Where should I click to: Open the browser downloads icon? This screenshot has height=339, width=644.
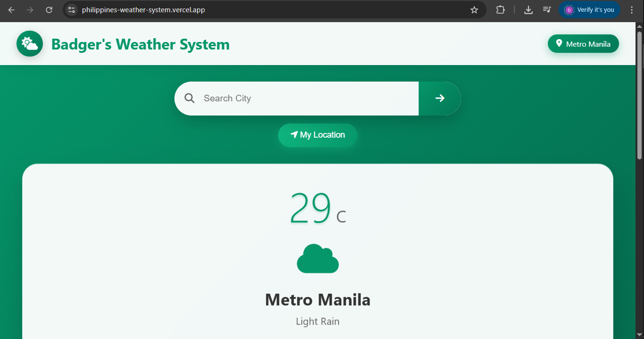point(528,10)
